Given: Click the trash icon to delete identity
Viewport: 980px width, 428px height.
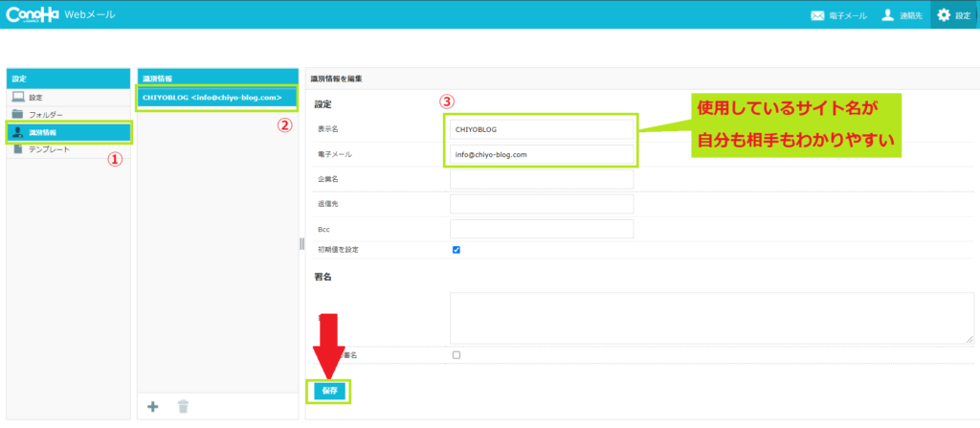Looking at the screenshot, I should click(183, 406).
